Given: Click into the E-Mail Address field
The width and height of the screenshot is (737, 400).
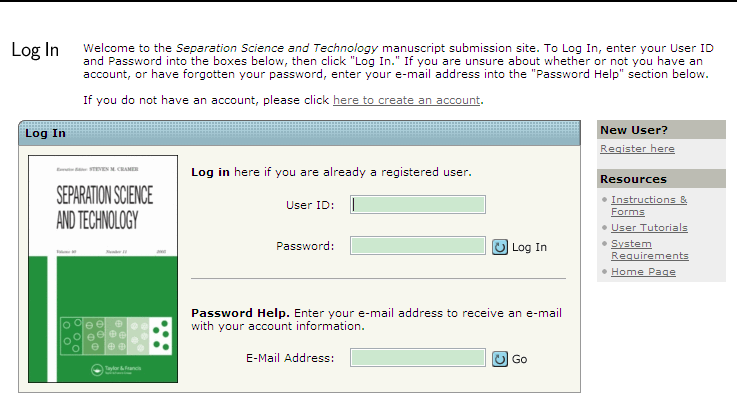Looking at the screenshot, I should click(418, 358).
